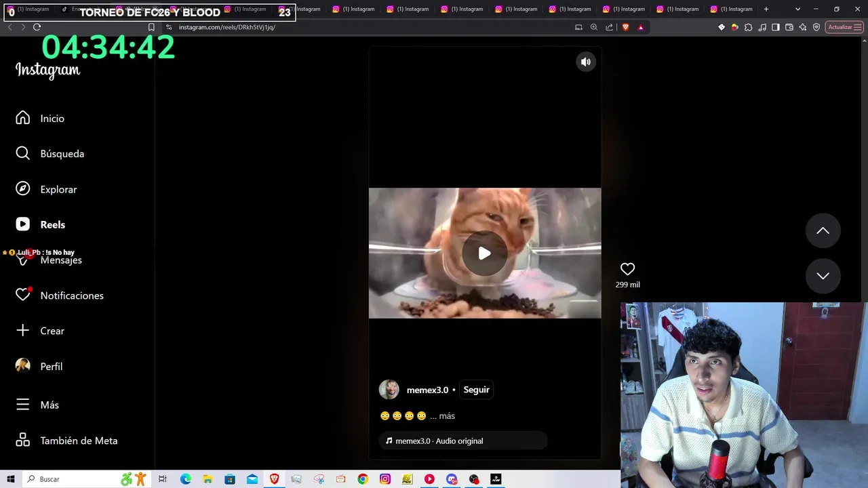Open the music note playlist icon
Image resolution: width=868 pixels, height=488 pixels.
click(x=762, y=27)
